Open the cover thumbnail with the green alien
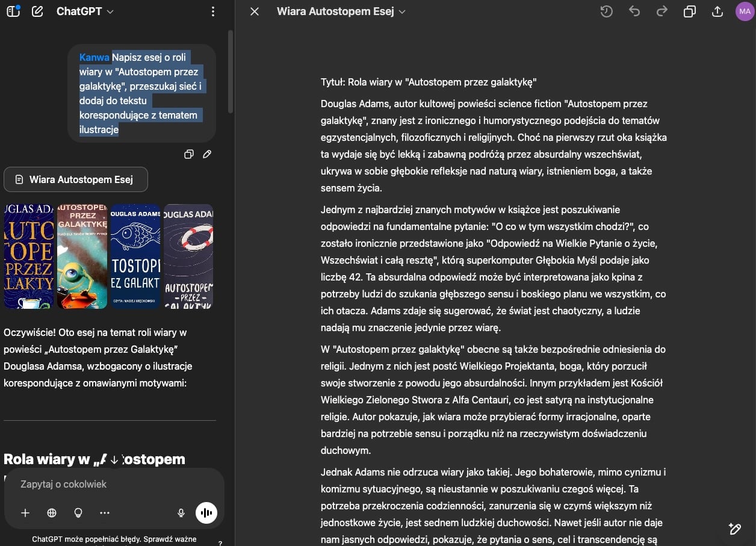This screenshot has width=756, height=546. 82,256
